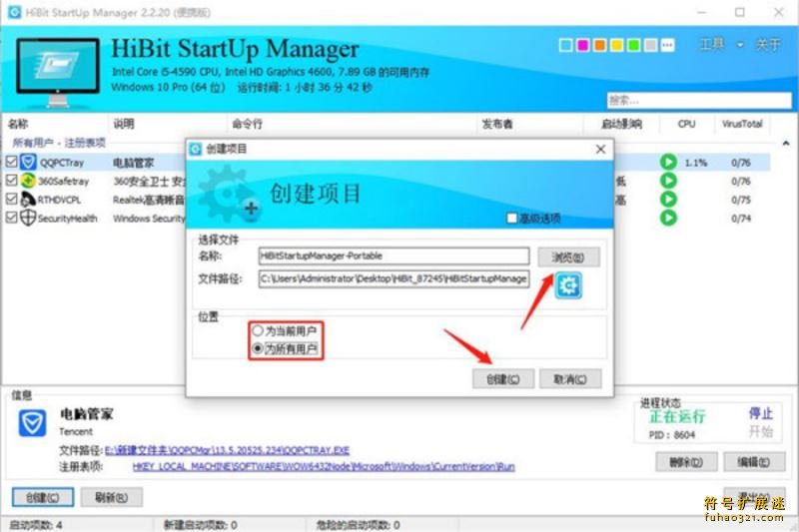The height and width of the screenshot is (532, 799).
Task: Click the blue gear file icon in dialog
Action: coord(568,285)
